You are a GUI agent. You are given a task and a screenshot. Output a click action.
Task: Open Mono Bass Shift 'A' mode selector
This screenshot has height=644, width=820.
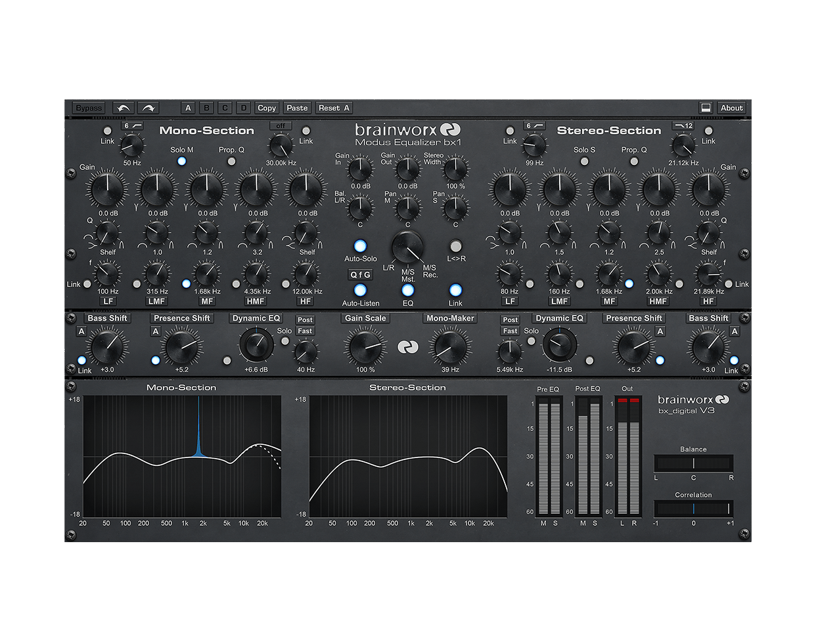click(x=81, y=331)
